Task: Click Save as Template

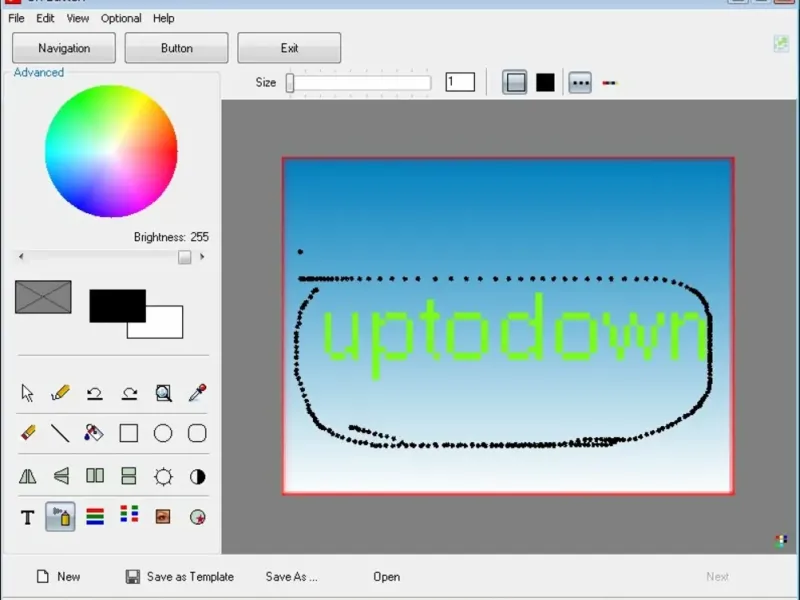Action: 180,577
